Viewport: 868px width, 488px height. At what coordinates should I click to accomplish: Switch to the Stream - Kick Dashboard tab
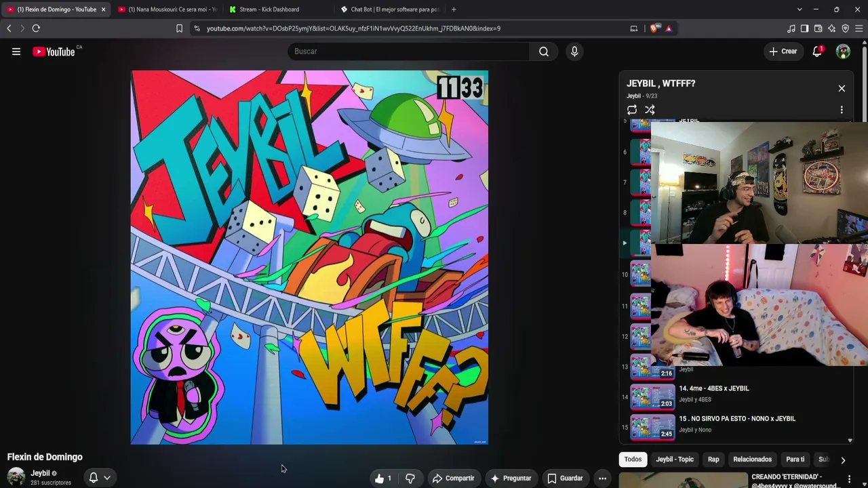click(x=278, y=9)
